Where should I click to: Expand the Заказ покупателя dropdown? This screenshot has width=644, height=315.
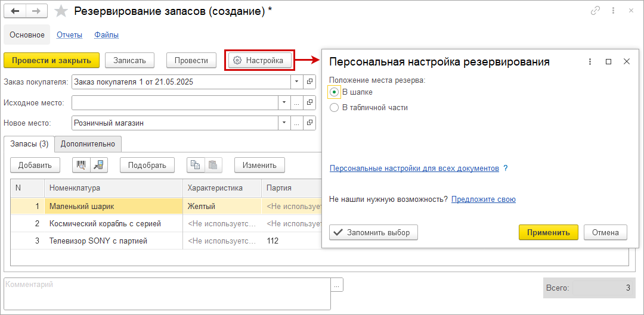(x=296, y=82)
